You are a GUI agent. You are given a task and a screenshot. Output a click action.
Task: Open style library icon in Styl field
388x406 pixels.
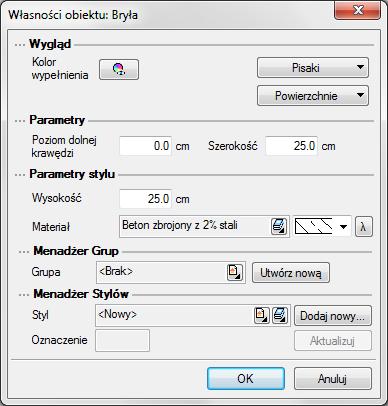280,315
